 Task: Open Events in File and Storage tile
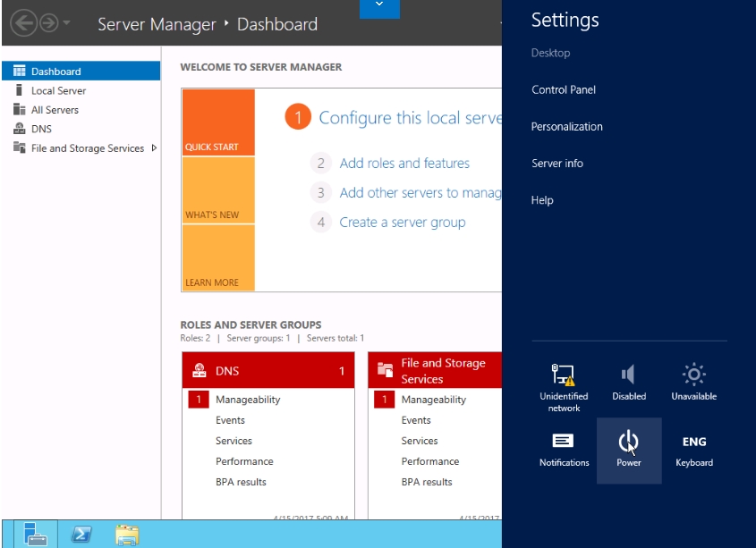(416, 420)
